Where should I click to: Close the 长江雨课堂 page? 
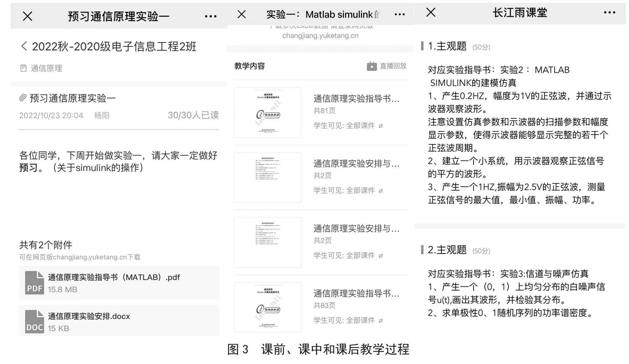(x=431, y=12)
